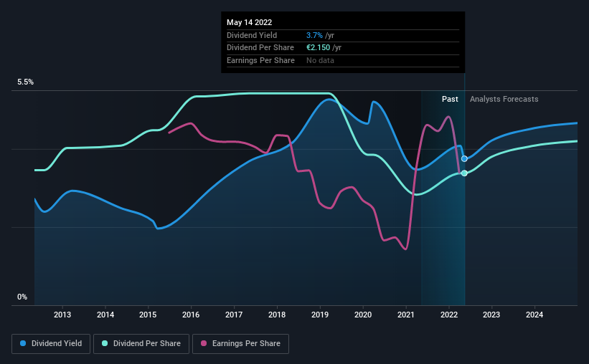Click the 'Analysts Forecasts' label
This screenshot has width=589, height=364.
504,99
